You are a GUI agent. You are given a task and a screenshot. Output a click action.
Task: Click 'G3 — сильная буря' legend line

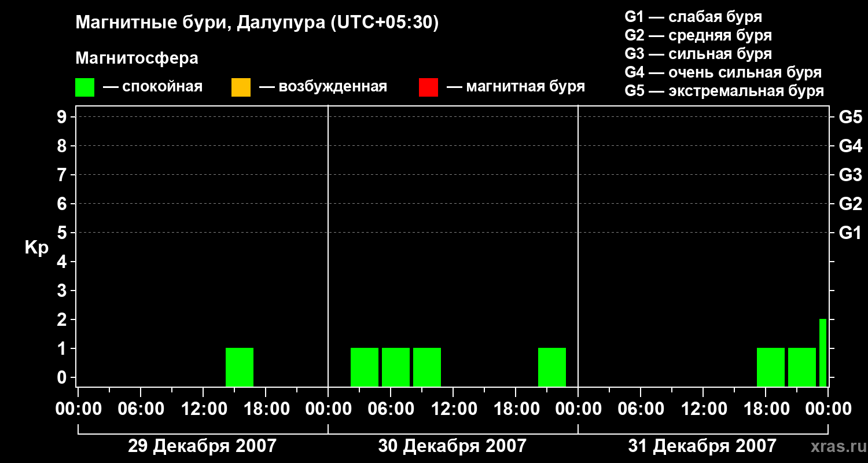[698, 54]
